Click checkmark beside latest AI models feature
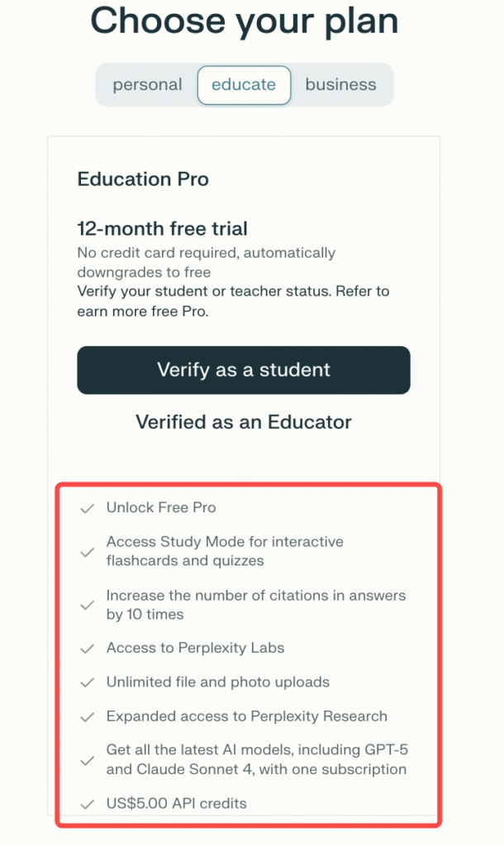 click(87, 761)
